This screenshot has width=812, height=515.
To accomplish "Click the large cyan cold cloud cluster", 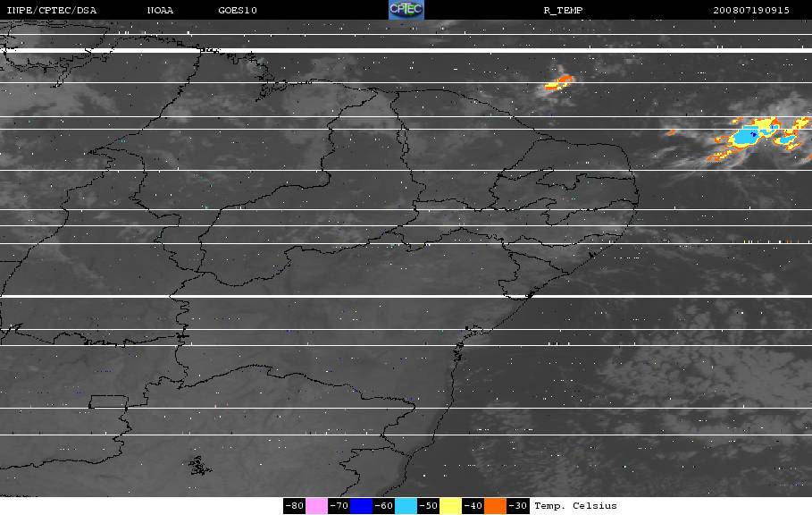I will 746,137.
